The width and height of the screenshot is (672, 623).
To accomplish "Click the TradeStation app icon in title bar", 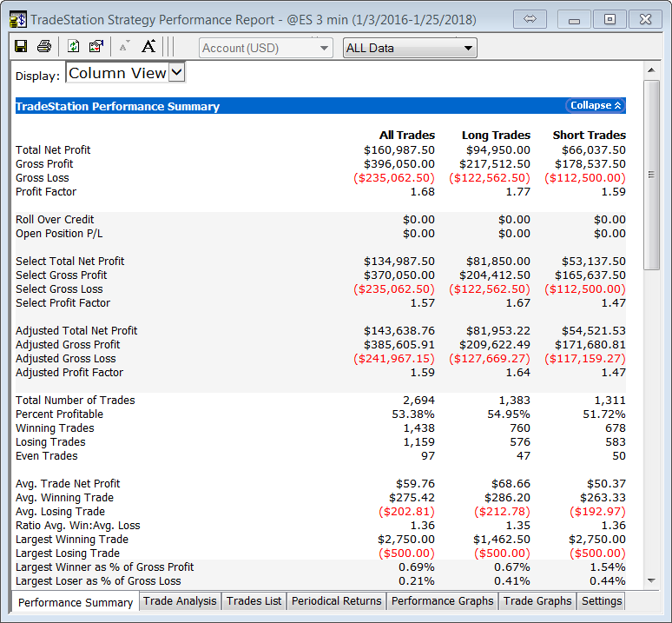I will (x=17, y=19).
